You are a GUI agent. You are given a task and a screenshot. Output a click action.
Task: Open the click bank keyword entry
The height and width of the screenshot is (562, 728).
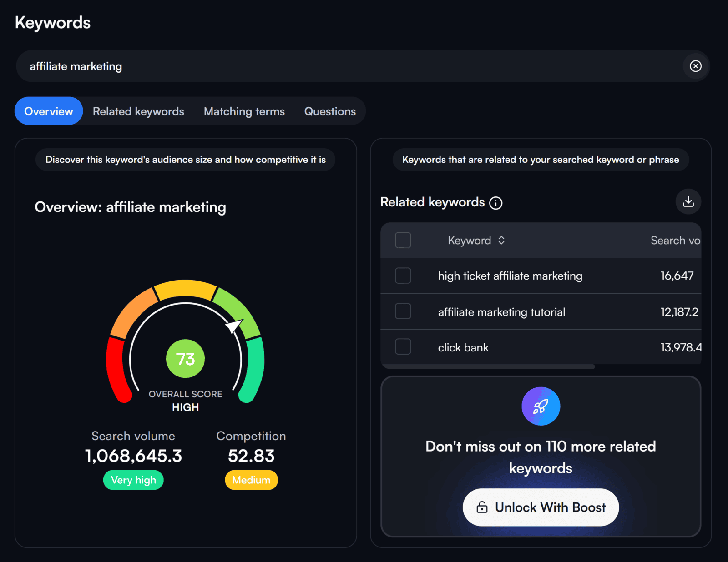[x=463, y=347]
